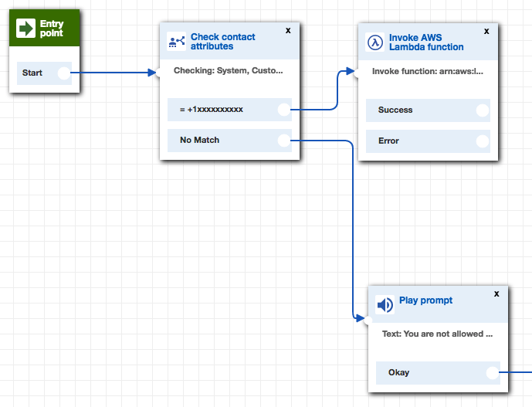Viewport: 532px width, 407px height.
Task: Click the 'Checking: System, Custo...' description
Action: pos(228,70)
